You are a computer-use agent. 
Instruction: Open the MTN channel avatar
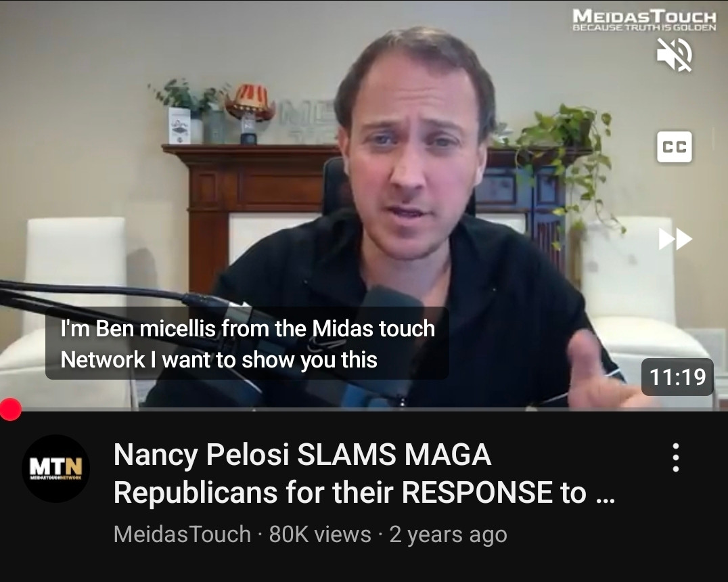(x=55, y=468)
